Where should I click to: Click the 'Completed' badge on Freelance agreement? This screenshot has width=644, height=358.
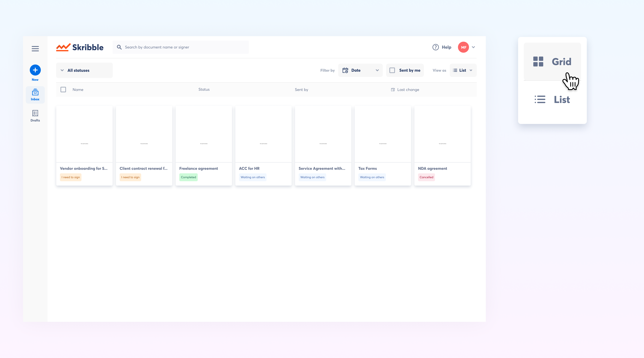pos(188,177)
